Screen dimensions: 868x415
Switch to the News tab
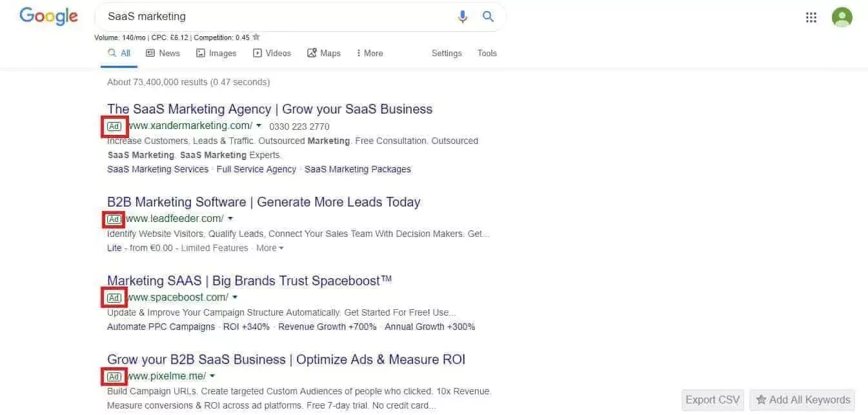(x=163, y=53)
